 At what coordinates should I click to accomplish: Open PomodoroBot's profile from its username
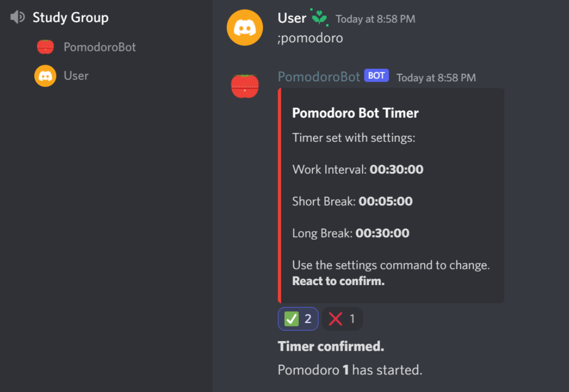pyautogui.click(x=319, y=77)
